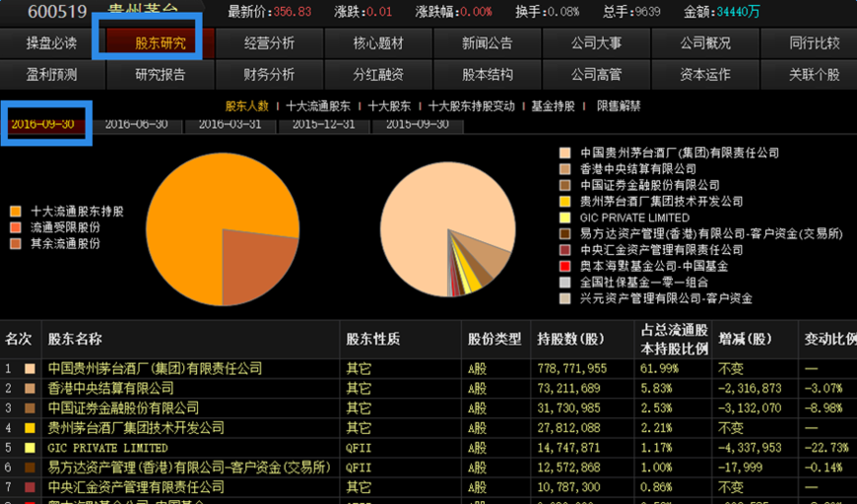Click legend swatch for 兴元资产管理有限公司-客户资金
Viewport: 857px width, 504px height.
(x=564, y=298)
